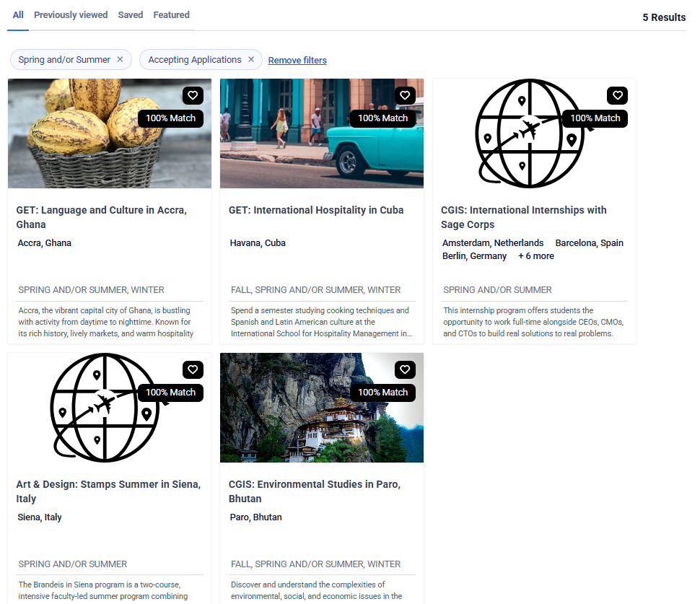The height and width of the screenshot is (604, 700).
Task: Click heart icon on Sage Corps internships card
Action: 617,95
